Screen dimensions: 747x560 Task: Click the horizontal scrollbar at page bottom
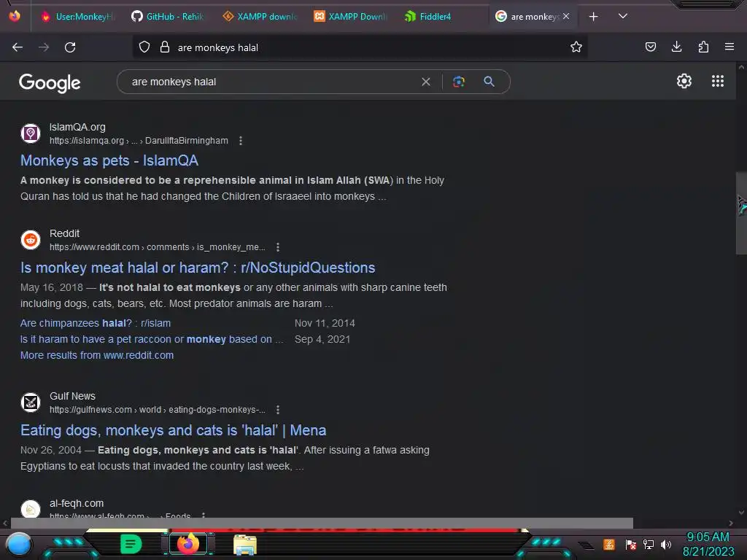click(322, 523)
